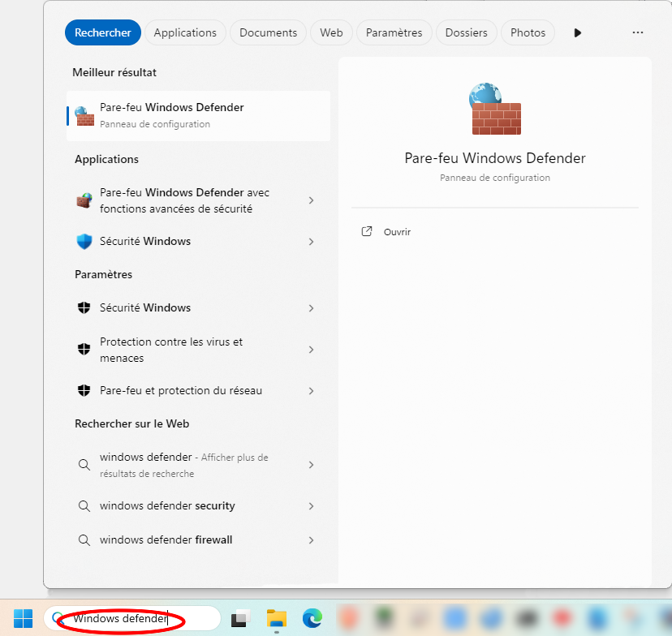
Task: Select the Paramètres filter tab
Action: (394, 32)
